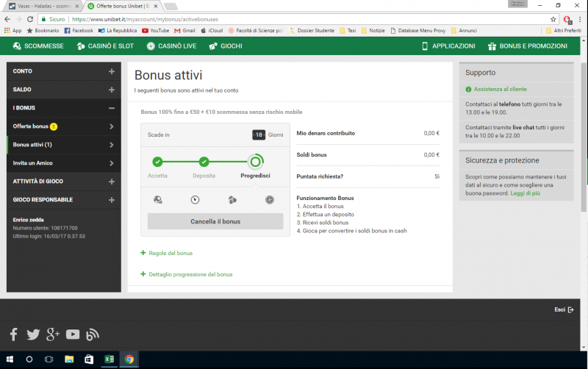Open the YouTube footer icon
The height and width of the screenshot is (369, 588).
[73, 334]
